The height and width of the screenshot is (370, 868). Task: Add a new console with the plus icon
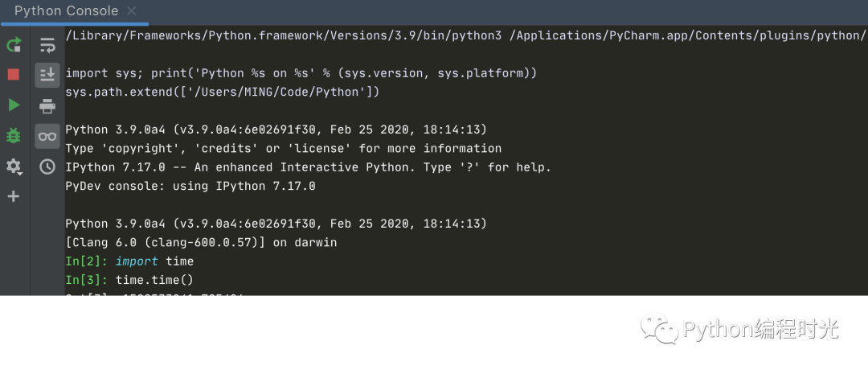[14, 196]
